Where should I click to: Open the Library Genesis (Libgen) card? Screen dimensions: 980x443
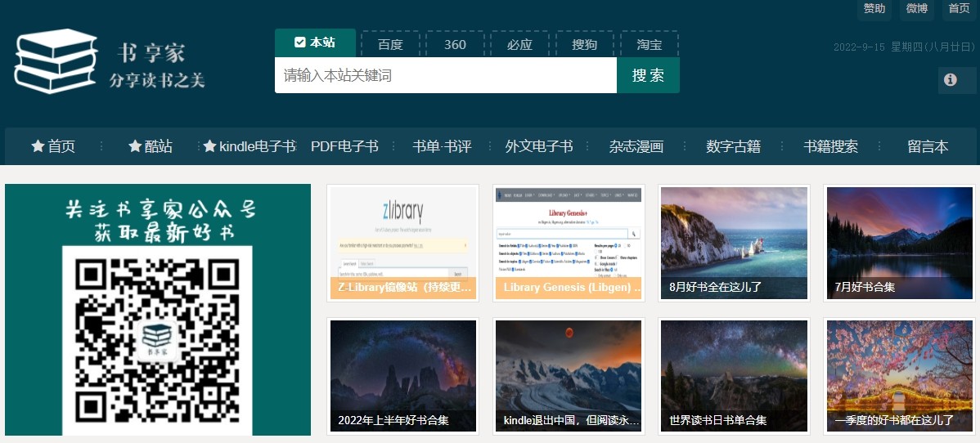coord(569,243)
